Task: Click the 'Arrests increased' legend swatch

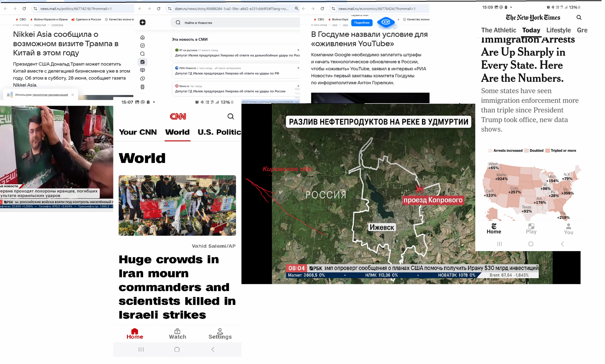Action: pos(490,151)
